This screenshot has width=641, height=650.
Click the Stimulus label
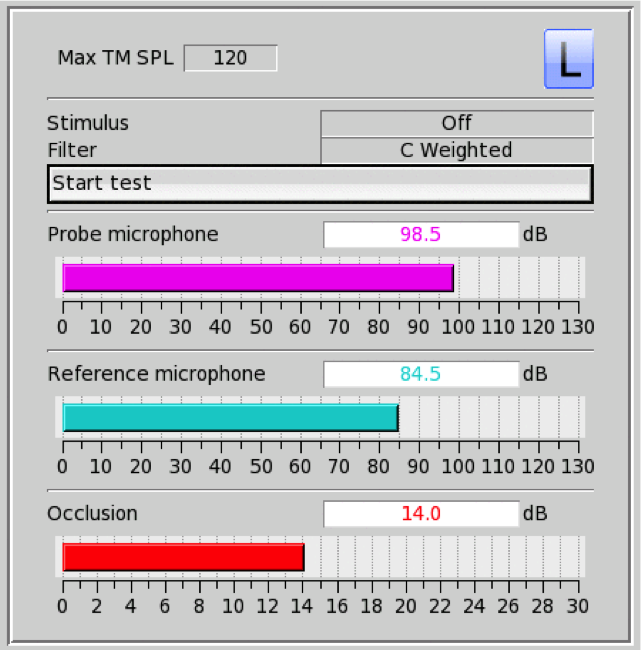click(x=88, y=123)
